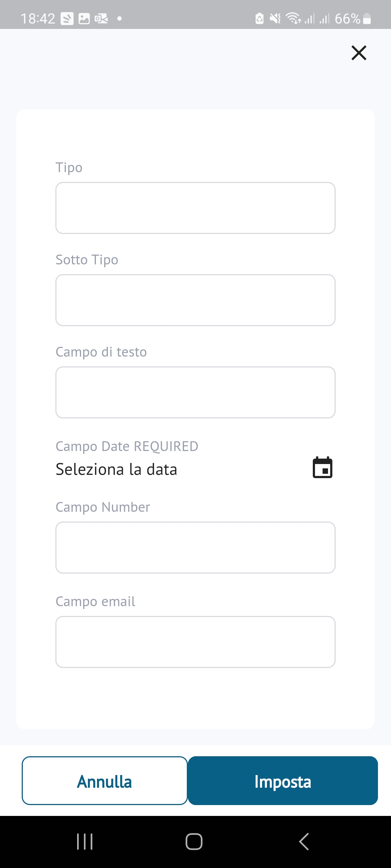Tap the first notification icon beside the clock

(x=67, y=18)
